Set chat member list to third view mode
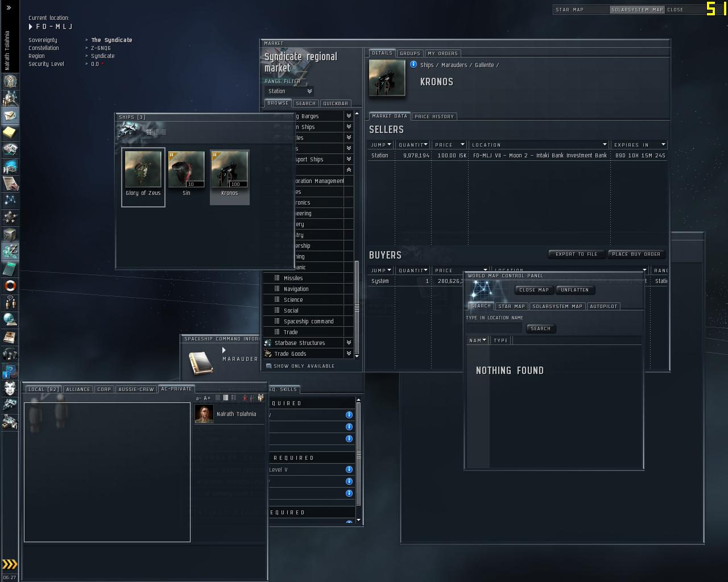This screenshot has height=582, width=728. [x=233, y=398]
